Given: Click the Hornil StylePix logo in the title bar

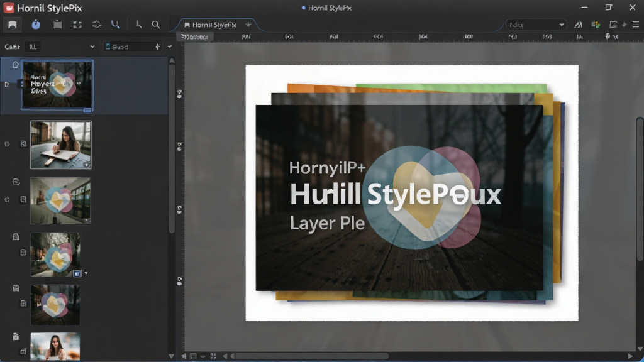Looking at the screenshot, I should click(9, 8).
